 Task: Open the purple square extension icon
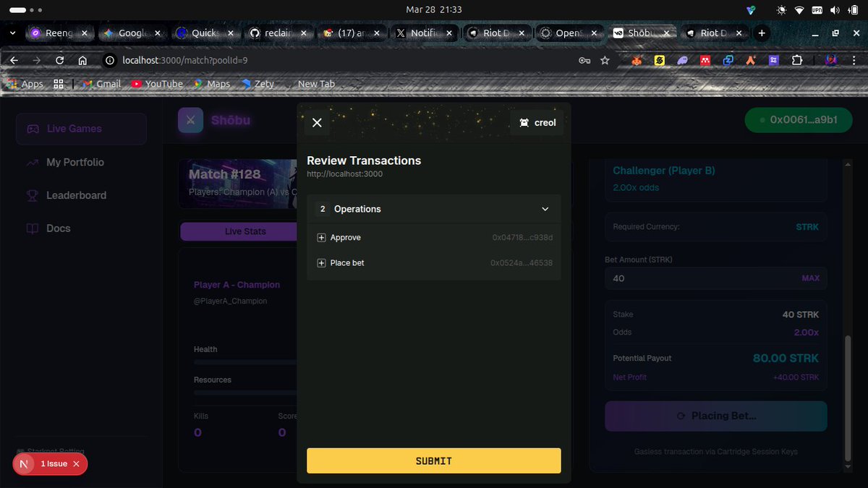[x=773, y=61]
